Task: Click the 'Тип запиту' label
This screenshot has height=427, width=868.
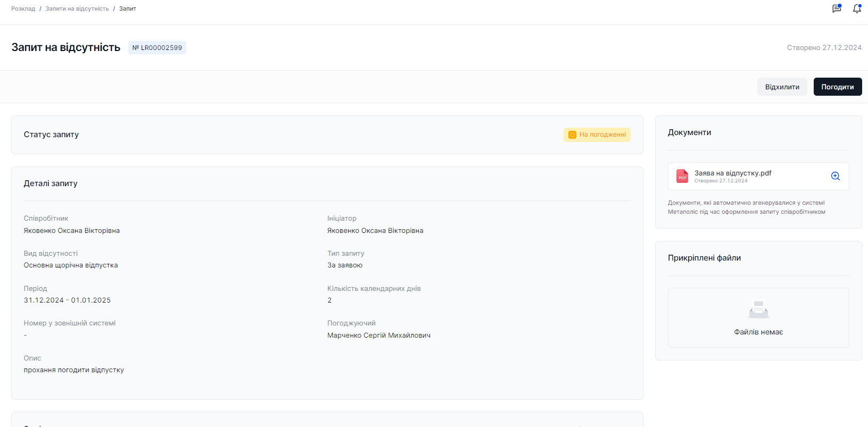Action: click(x=346, y=253)
